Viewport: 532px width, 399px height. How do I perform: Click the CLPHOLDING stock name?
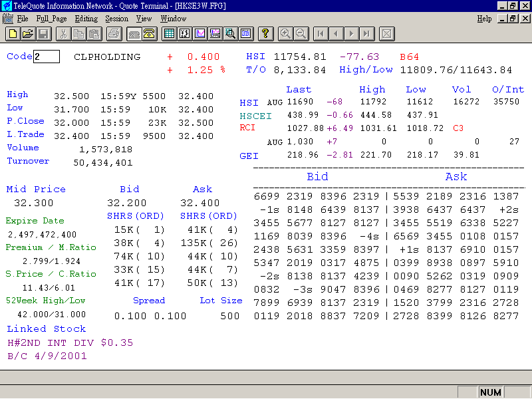pyautogui.click(x=107, y=57)
